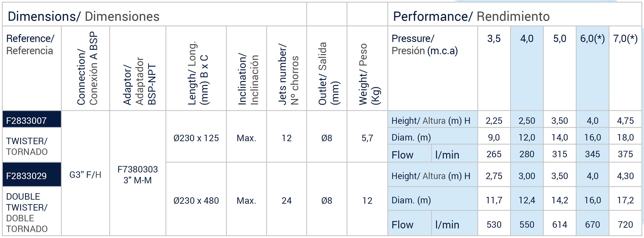Click the Performance/ Rendimiento header
This screenshot has height=238, width=644.
pyautogui.click(x=471, y=16)
